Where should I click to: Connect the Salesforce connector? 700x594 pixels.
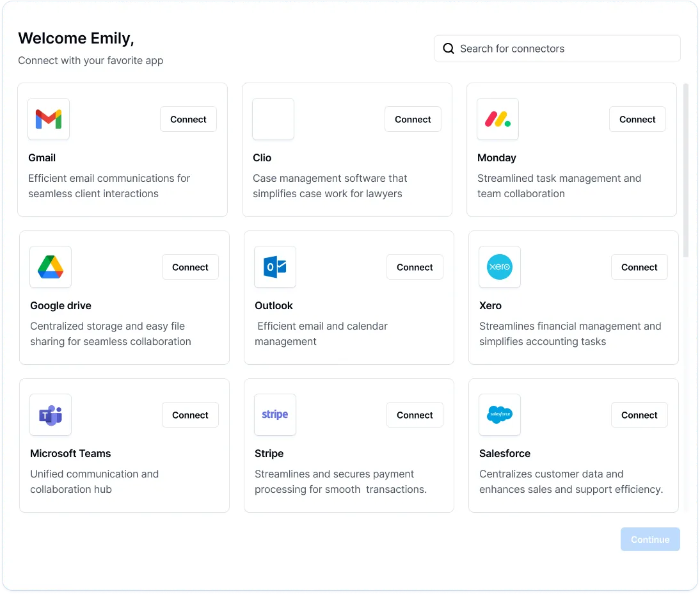pyautogui.click(x=639, y=415)
